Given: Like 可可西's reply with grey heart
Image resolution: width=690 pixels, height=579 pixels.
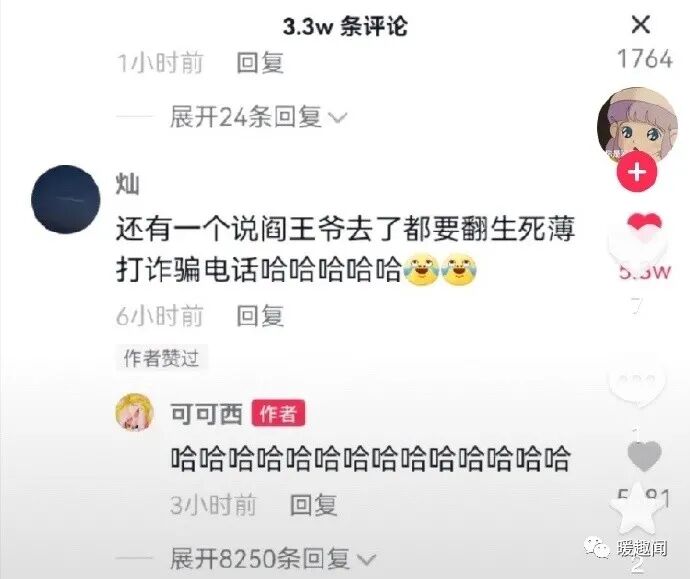Looking at the screenshot, I should [644, 455].
